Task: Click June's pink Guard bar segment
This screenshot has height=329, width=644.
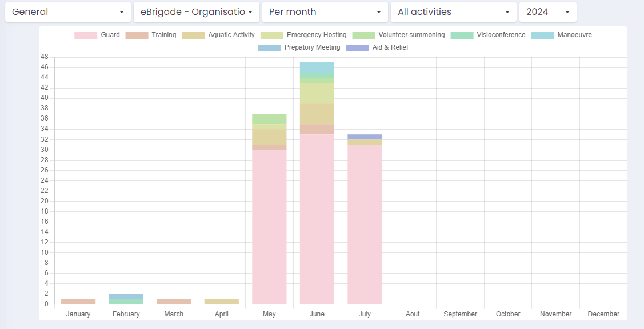Action: pos(317,219)
